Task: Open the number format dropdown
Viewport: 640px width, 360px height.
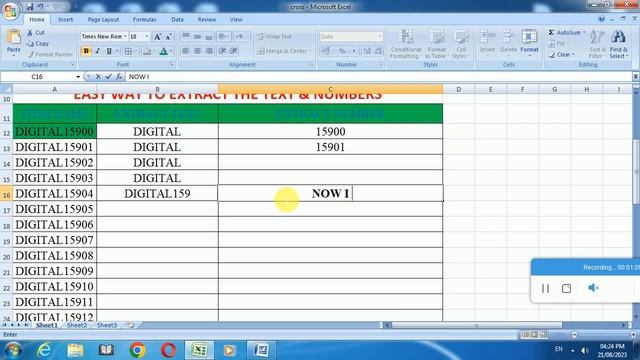Action: (x=380, y=37)
